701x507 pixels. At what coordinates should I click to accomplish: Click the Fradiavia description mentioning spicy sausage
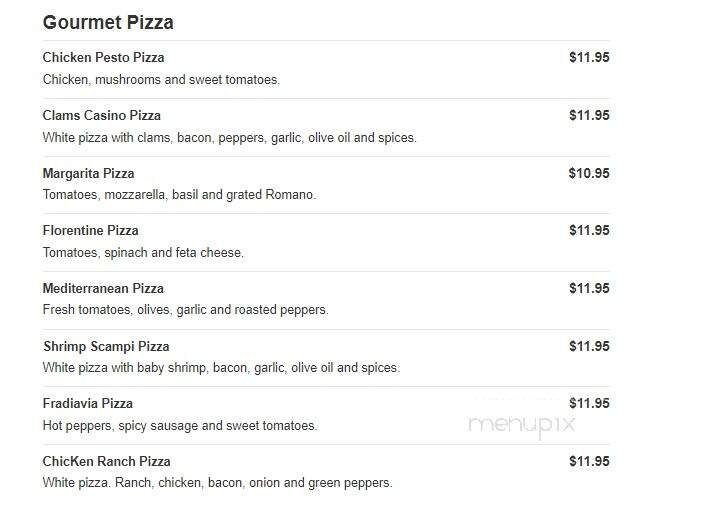point(179,425)
